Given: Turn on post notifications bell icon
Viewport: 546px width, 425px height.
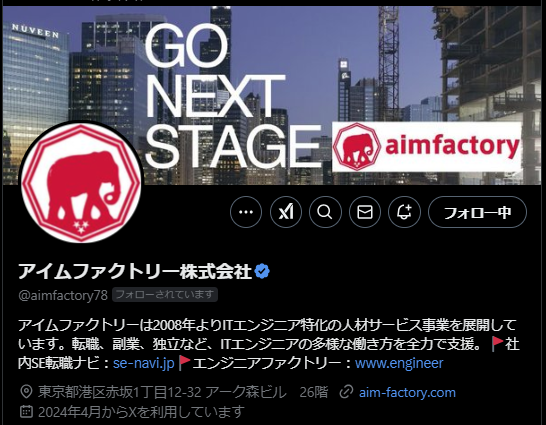Looking at the screenshot, I should pos(404,212).
